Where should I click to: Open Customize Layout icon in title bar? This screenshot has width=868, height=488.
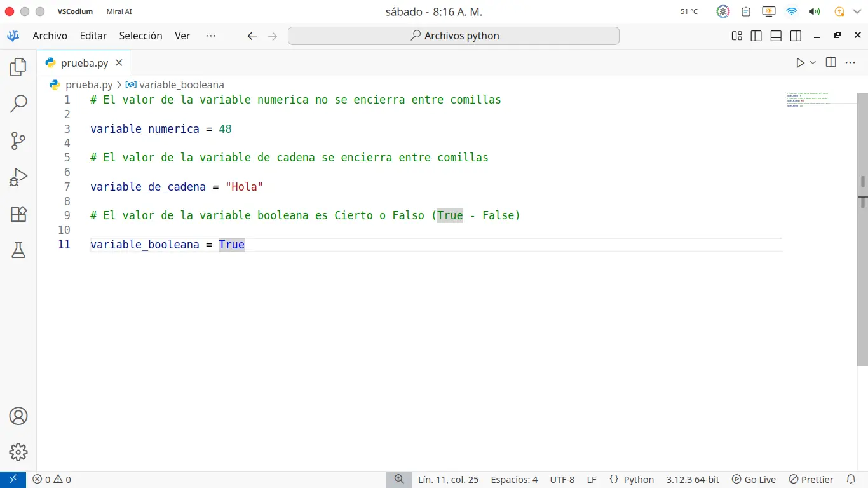[736, 36]
